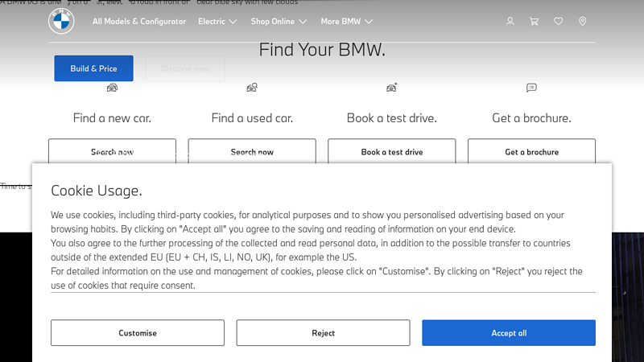Click the brochure speech bubble icon
The height and width of the screenshot is (362, 644).
[531, 88]
